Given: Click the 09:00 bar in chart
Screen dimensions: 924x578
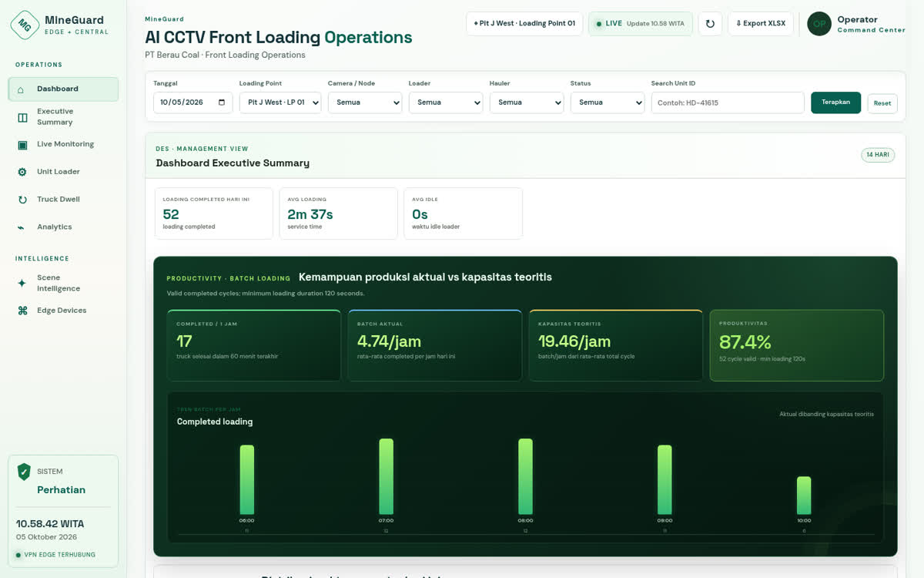Looking at the screenshot, I should (x=665, y=479).
